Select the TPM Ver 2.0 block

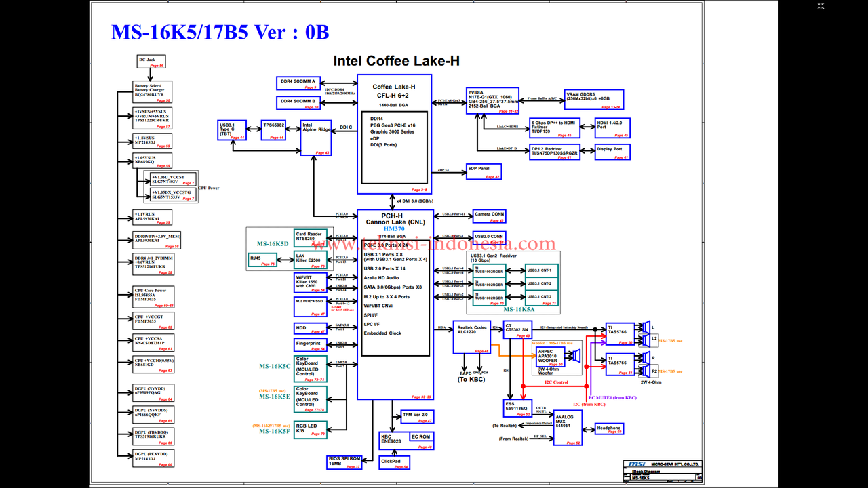(x=416, y=416)
